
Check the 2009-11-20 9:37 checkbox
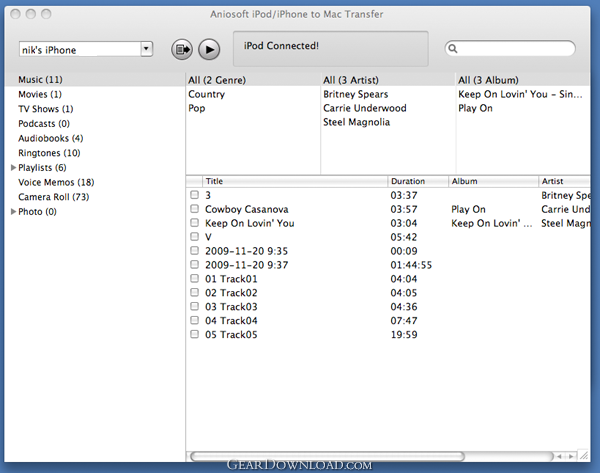coord(194,264)
